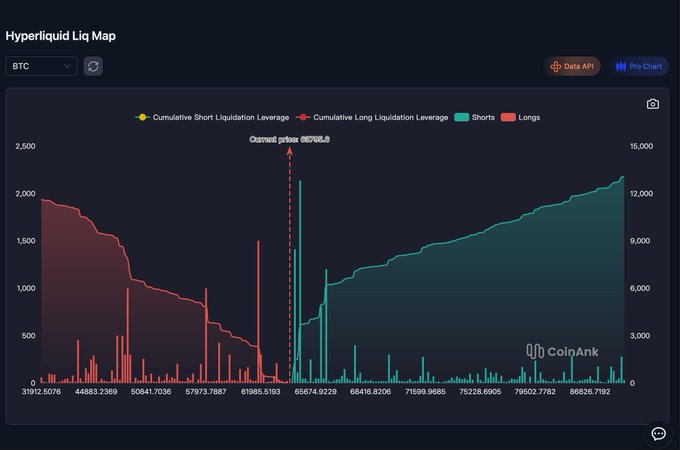This screenshot has width=680, height=450.
Task: Click the 65674.9229 x-axis label
Action: (x=316, y=391)
